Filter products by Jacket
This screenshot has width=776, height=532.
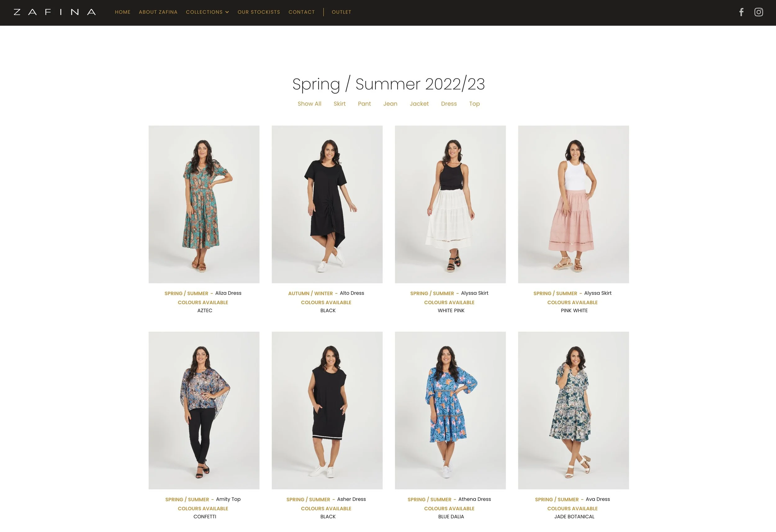[419, 104]
